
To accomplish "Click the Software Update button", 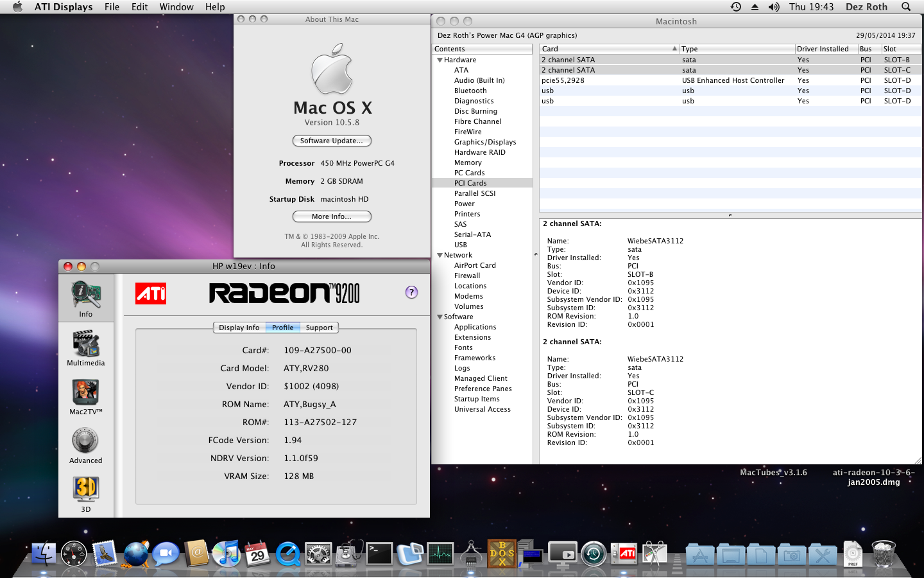I will click(x=332, y=141).
